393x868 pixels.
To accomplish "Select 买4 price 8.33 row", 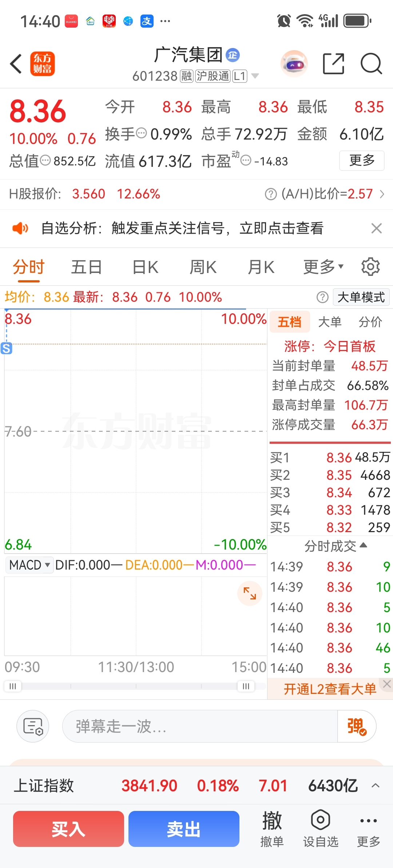I will 330,510.
